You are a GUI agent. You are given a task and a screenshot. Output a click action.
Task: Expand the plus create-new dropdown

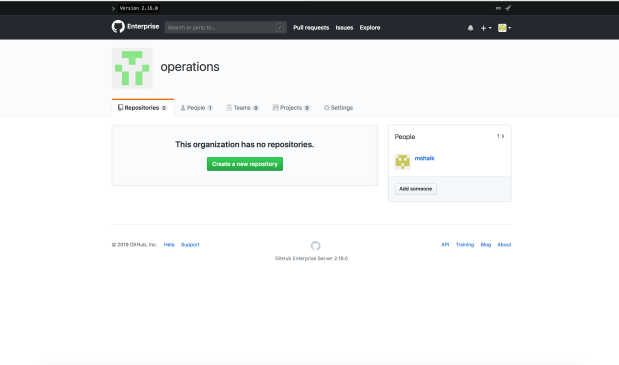486,28
